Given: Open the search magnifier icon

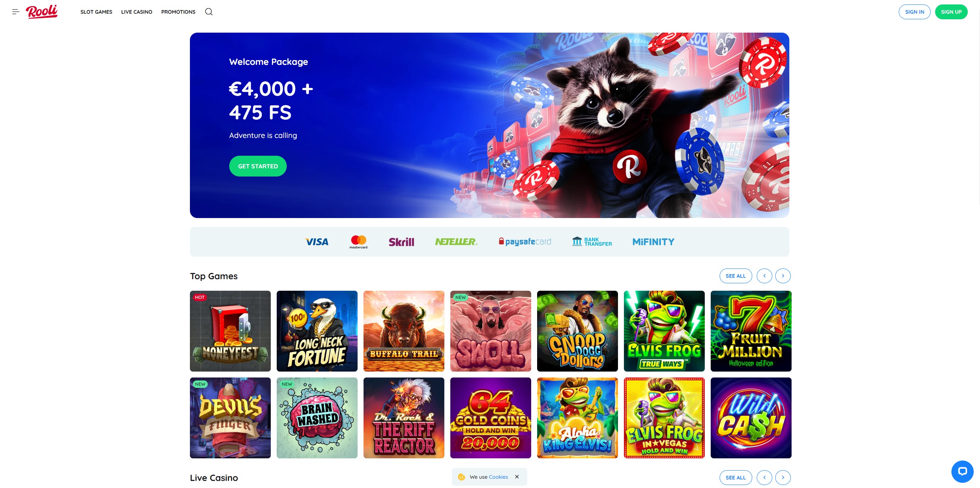Looking at the screenshot, I should pos(209,12).
